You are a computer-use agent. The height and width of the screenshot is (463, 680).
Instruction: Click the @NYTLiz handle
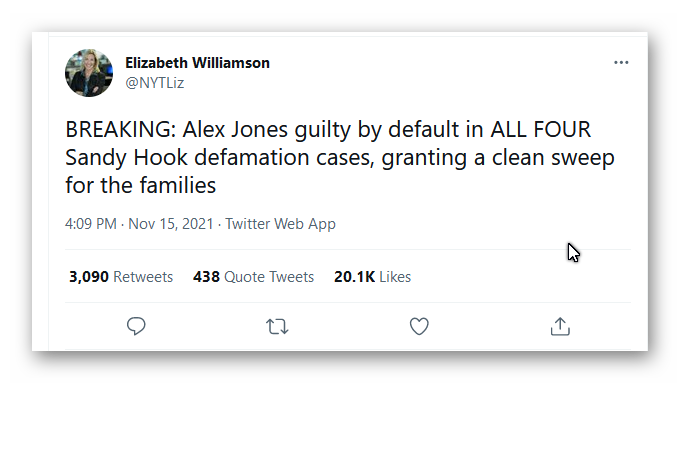pos(154,83)
